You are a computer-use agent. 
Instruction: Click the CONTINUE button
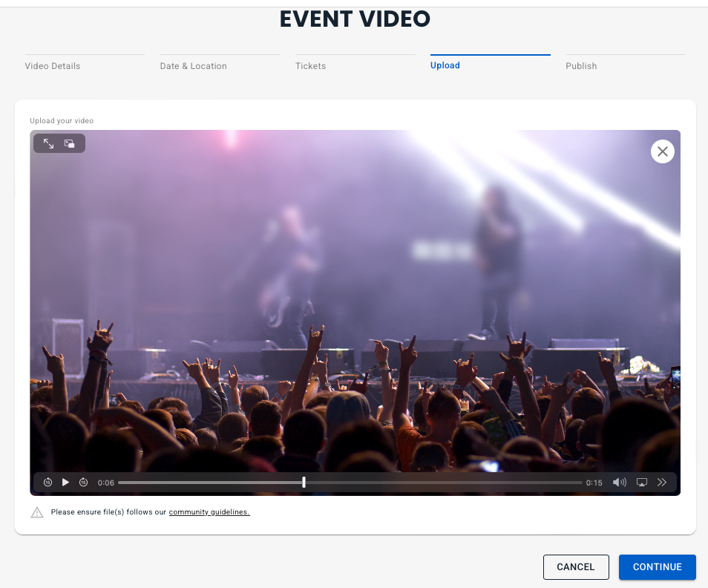tap(657, 566)
